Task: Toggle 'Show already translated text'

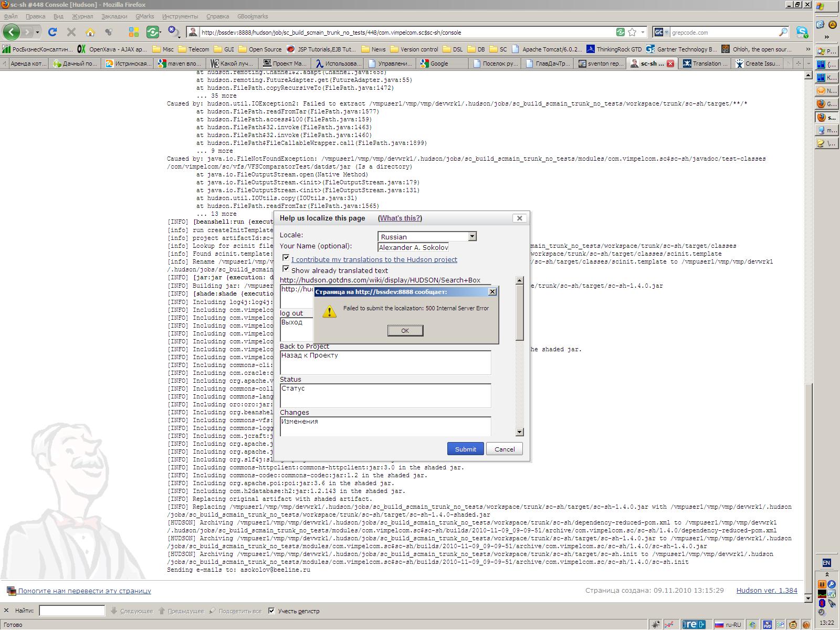Action: coord(286,268)
